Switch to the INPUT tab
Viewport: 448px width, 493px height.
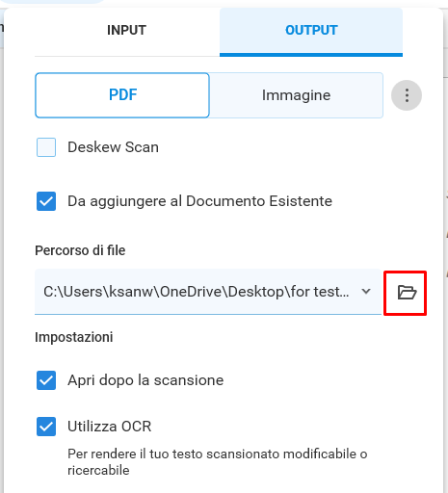coord(127,30)
